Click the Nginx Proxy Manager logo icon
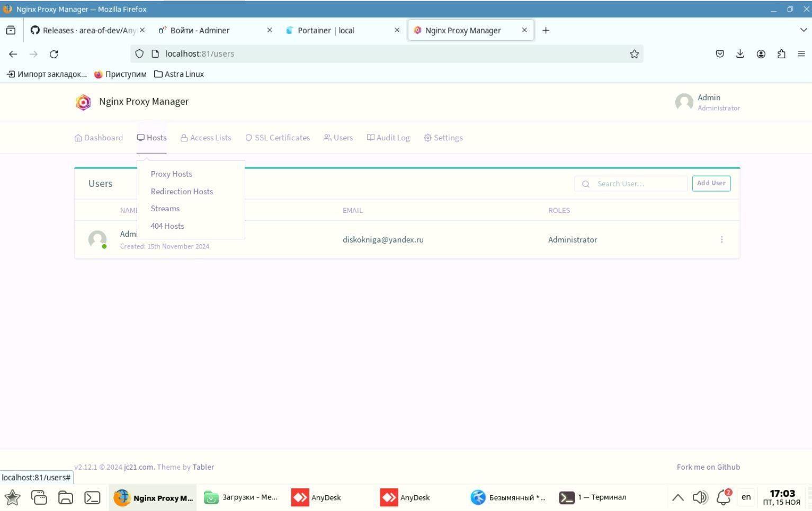Image resolution: width=812 pixels, height=511 pixels. click(83, 102)
